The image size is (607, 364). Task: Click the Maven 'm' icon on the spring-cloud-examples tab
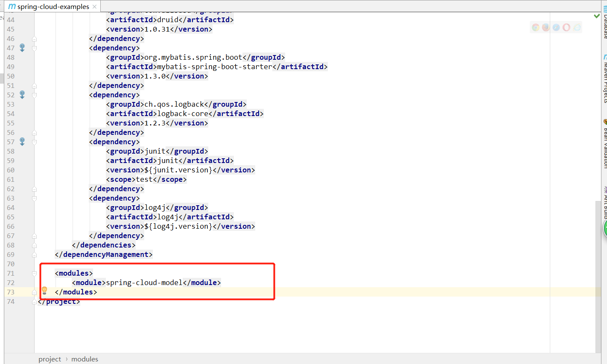tap(12, 6)
